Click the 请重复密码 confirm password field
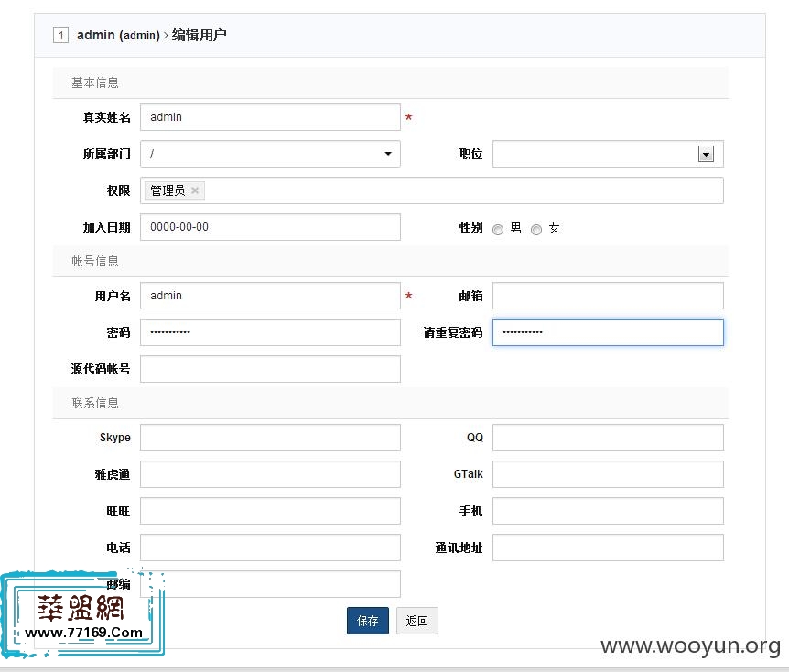Viewport: 789px width, 672px height. (608, 332)
